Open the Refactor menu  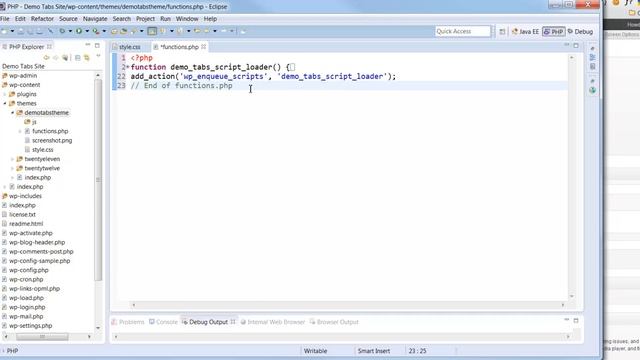[x=42, y=19]
